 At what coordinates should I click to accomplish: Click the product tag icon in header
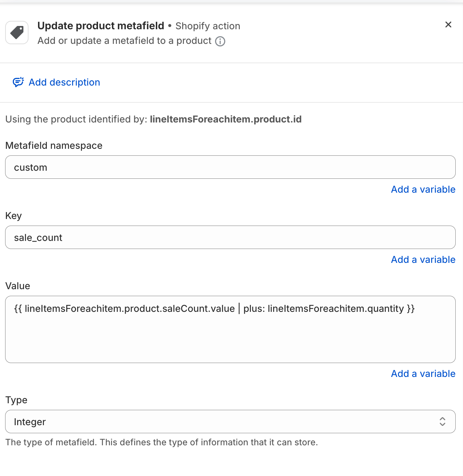click(17, 33)
